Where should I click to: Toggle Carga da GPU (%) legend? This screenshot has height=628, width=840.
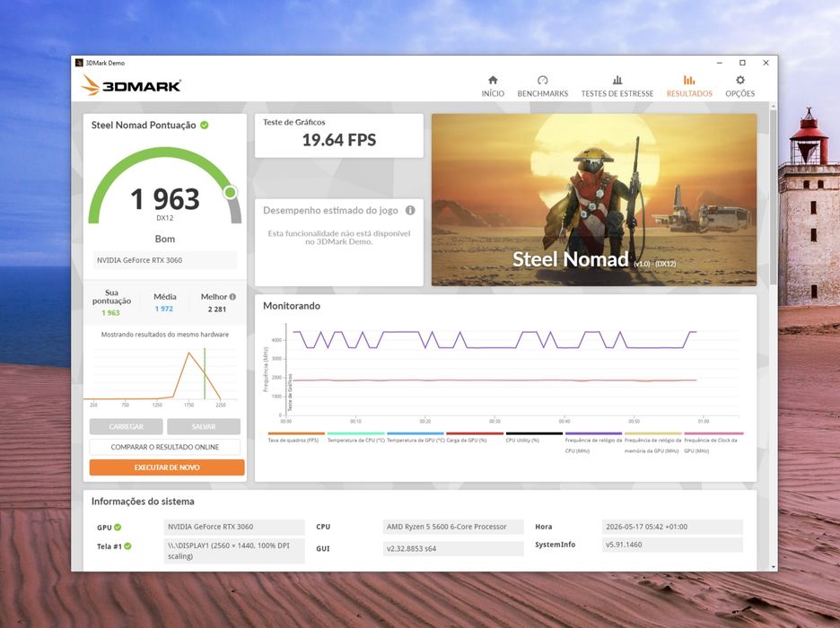474,438
